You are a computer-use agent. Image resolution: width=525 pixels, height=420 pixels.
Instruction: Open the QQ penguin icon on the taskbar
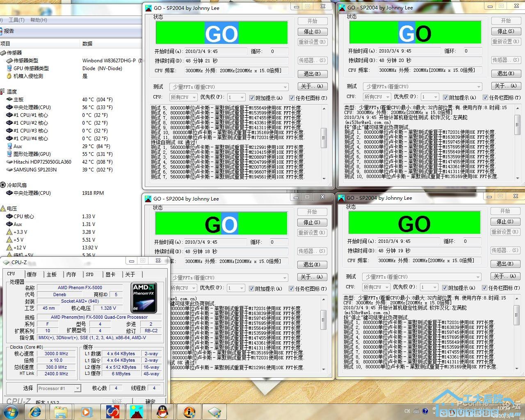[x=163, y=412]
